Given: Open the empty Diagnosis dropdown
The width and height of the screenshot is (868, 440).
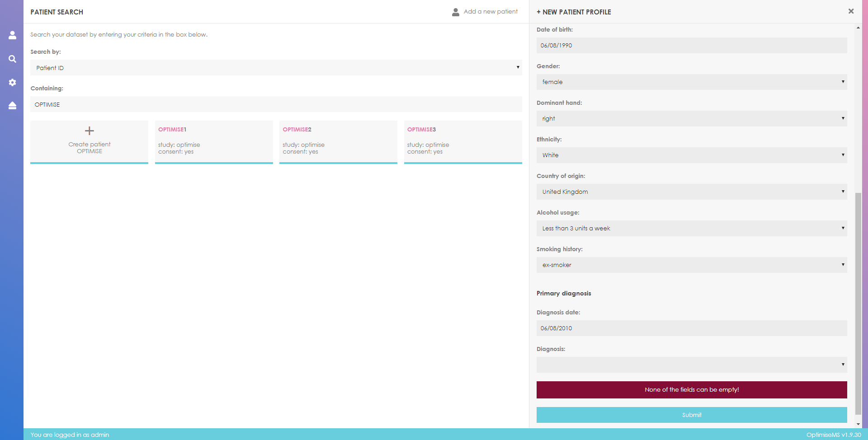Looking at the screenshot, I should click(692, 365).
